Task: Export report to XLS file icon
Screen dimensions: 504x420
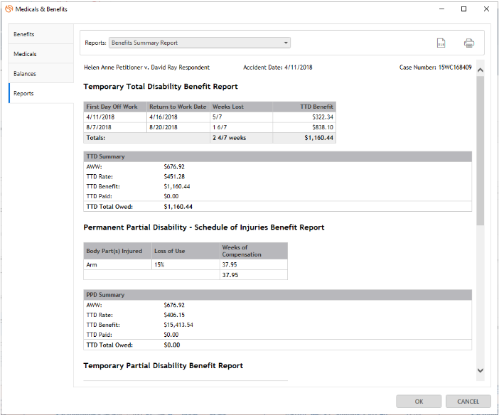Action: point(441,43)
